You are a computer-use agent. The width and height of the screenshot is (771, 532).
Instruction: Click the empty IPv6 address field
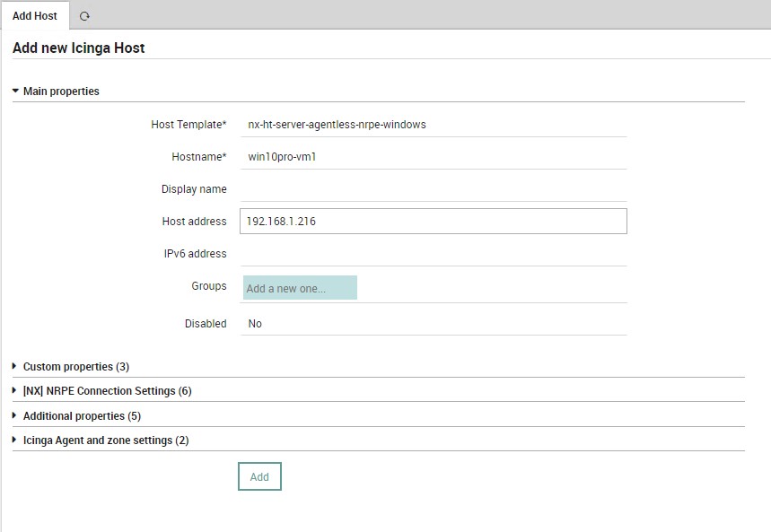pos(434,254)
